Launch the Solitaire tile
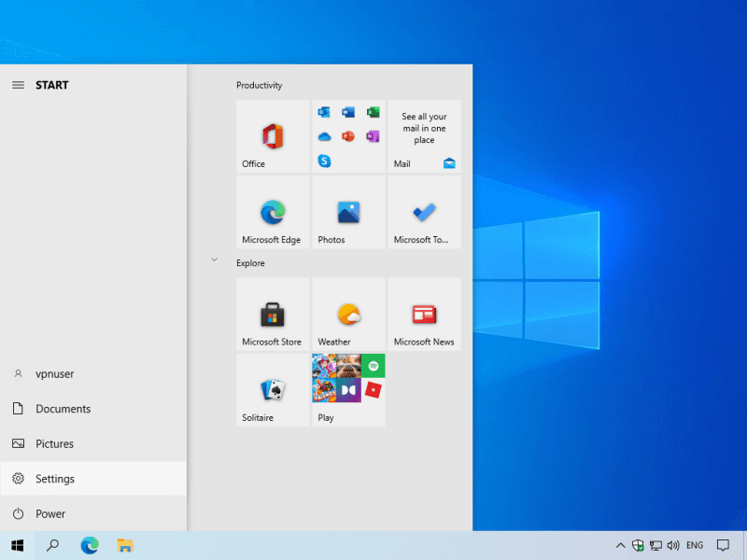This screenshot has height=560, width=747. (x=273, y=390)
